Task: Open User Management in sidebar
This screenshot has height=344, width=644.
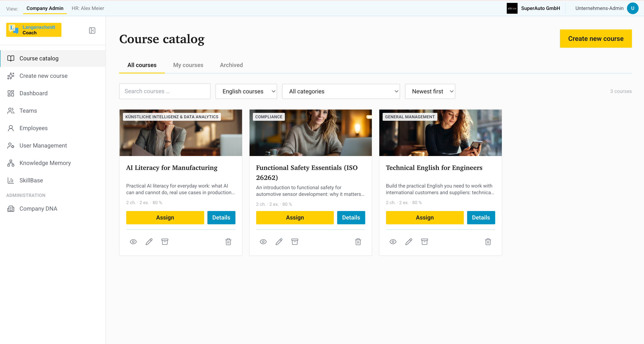Action: click(53, 146)
